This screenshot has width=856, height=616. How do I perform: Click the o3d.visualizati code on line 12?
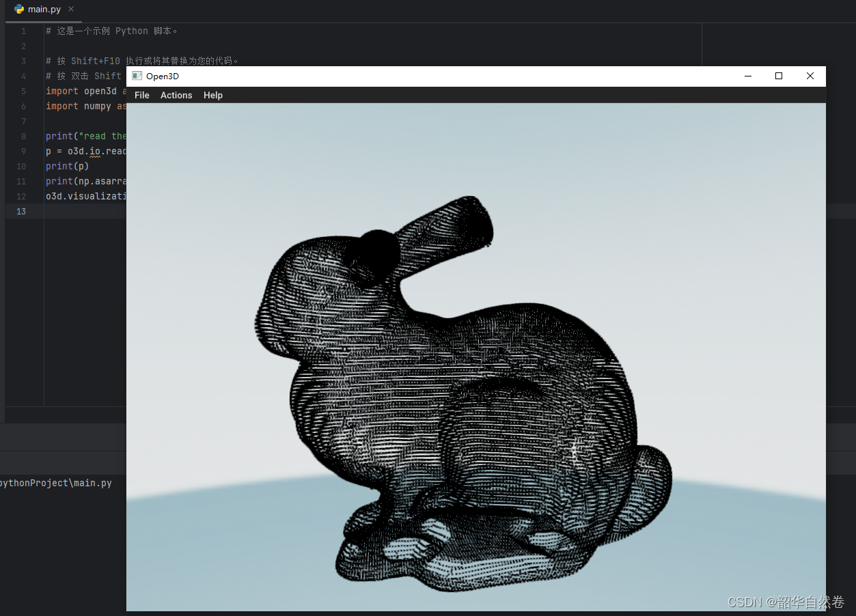point(85,196)
